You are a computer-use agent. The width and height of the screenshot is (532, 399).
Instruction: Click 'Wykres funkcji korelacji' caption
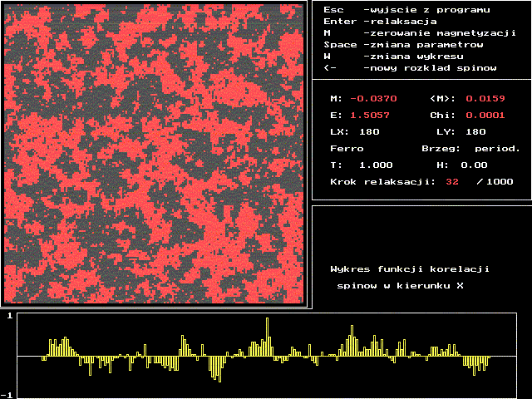click(x=410, y=269)
